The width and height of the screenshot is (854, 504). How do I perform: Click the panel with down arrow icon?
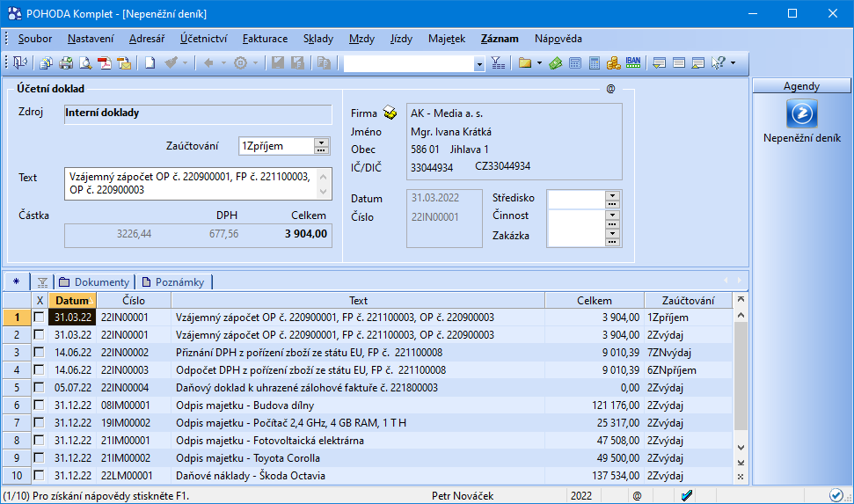[x=659, y=63]
